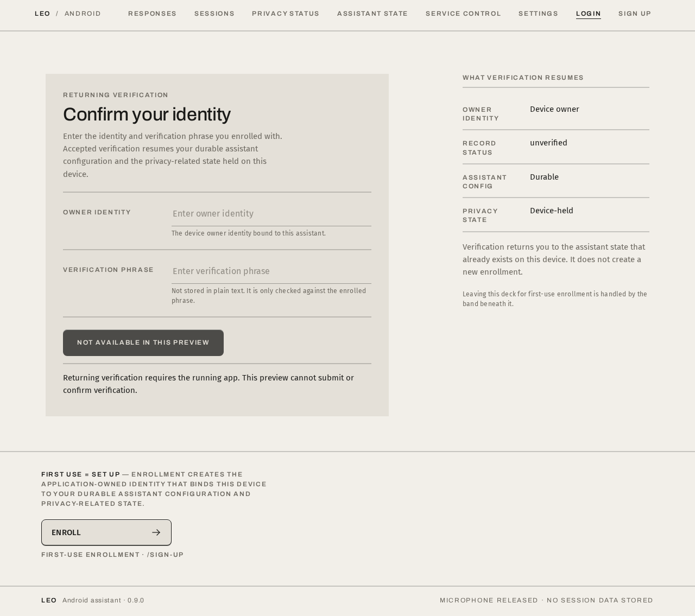
Task: Click the 'Verification Phrase' form label
Action: (109, 270)
